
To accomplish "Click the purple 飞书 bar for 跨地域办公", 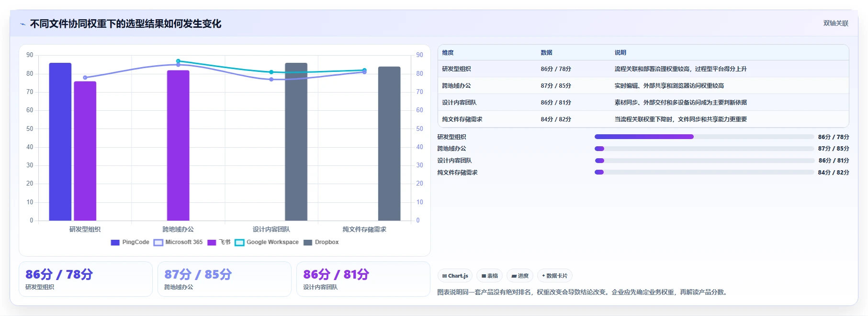I will pos(178,146).
